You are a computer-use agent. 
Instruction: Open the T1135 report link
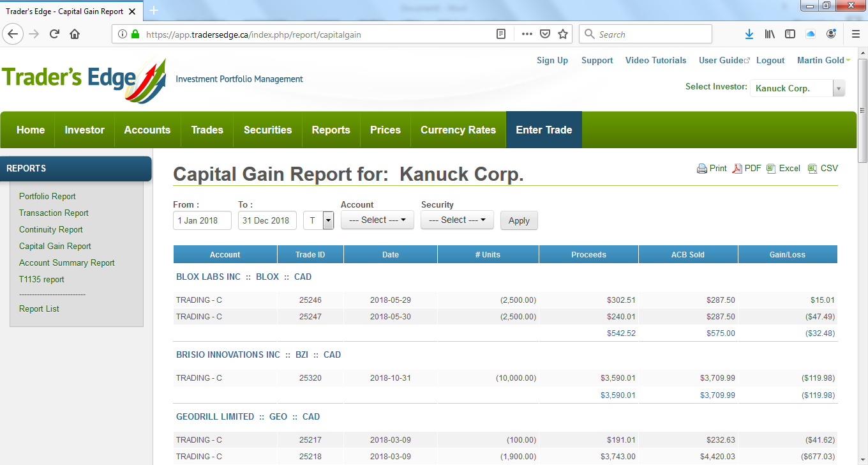click(41, 280)
